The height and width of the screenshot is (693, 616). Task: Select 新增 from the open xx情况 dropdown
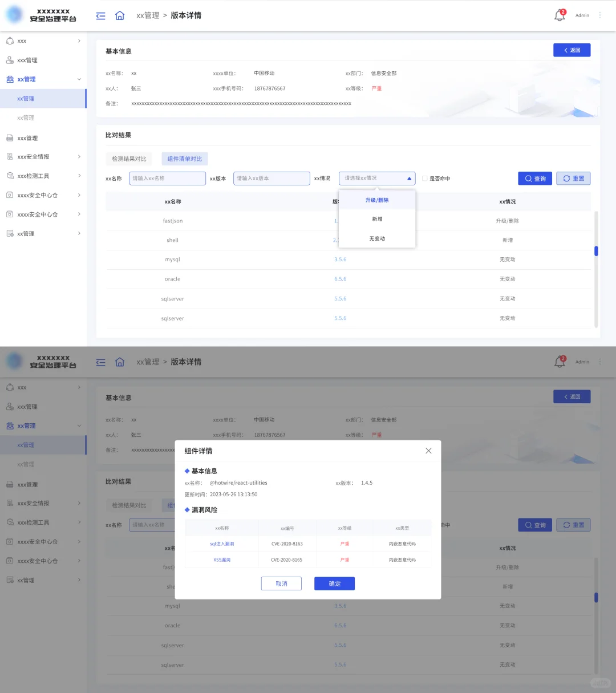pos(377,218)
